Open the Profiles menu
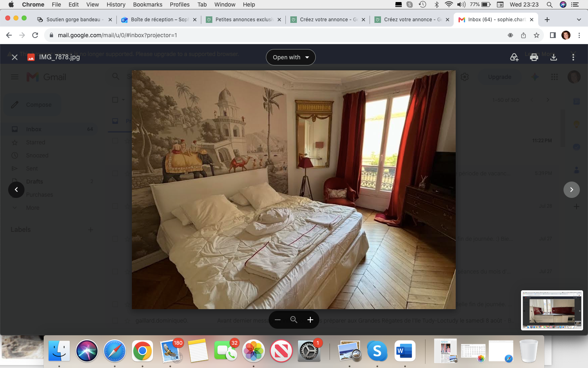 180,4
